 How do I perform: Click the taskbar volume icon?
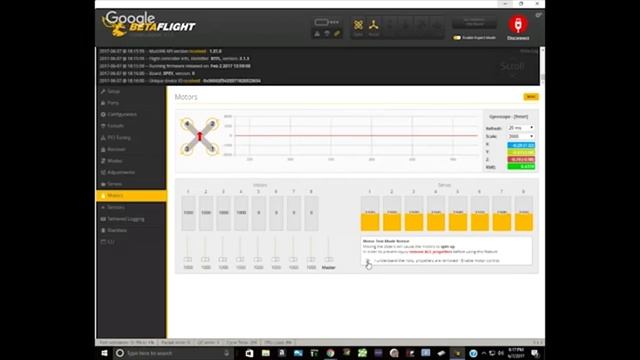click(x=501, y=353)
